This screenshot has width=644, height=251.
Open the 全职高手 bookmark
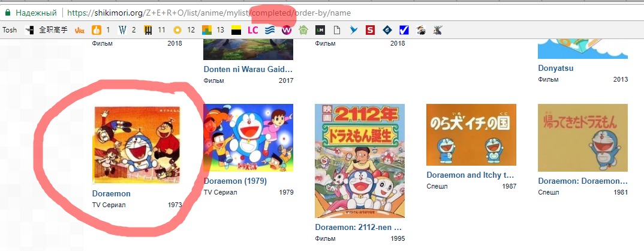47,29
